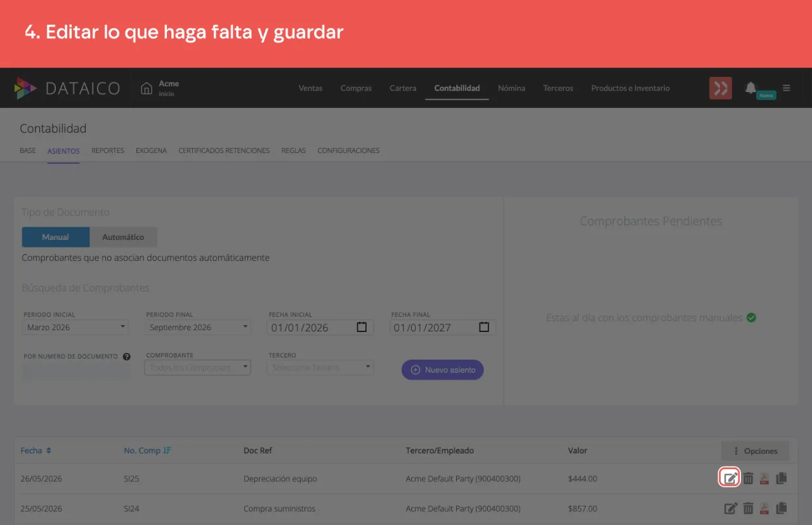This screenshot has height=525, width=812.
Task: Download PDF for the SI24 entry
Action: pos(764,508)
